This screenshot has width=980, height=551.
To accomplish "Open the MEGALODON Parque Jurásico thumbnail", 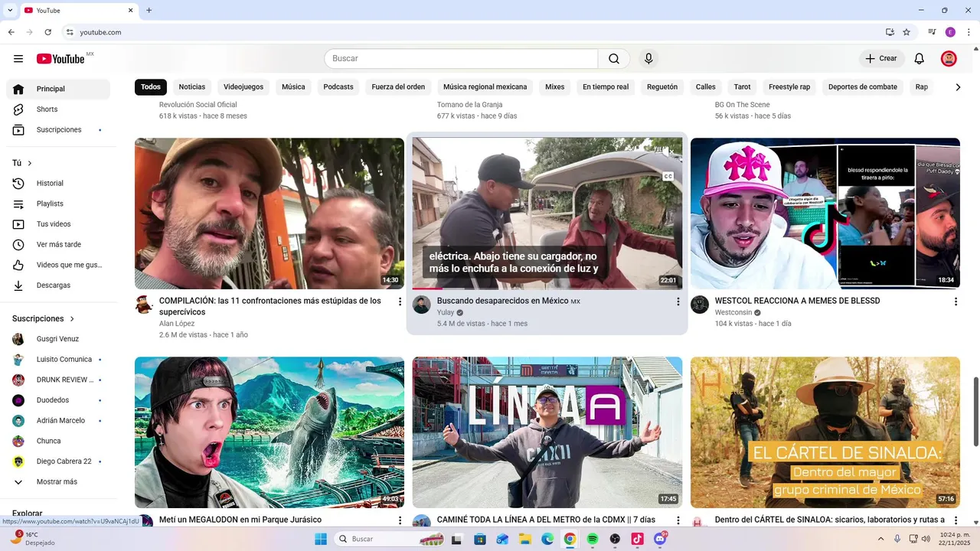I will pos(269,432).
